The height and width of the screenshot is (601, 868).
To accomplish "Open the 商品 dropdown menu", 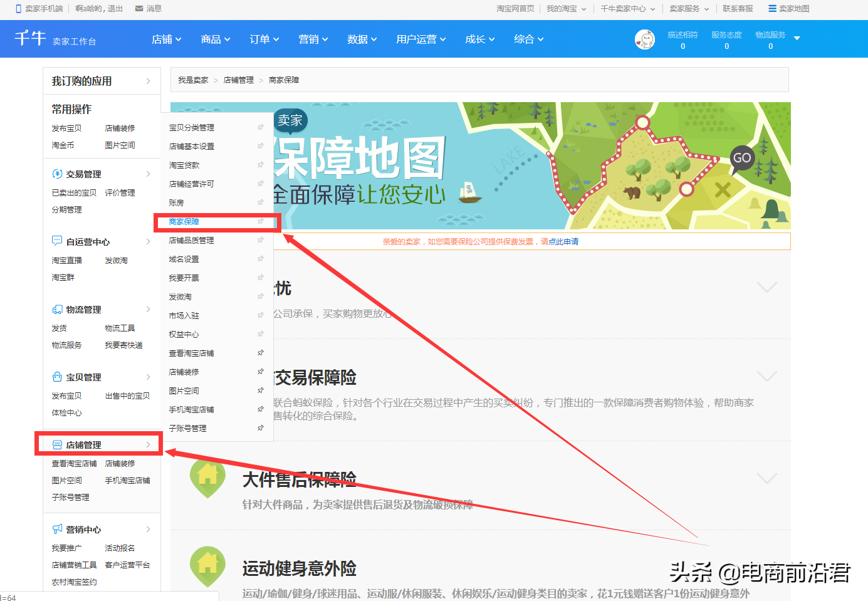I will [x=216, y=39].
